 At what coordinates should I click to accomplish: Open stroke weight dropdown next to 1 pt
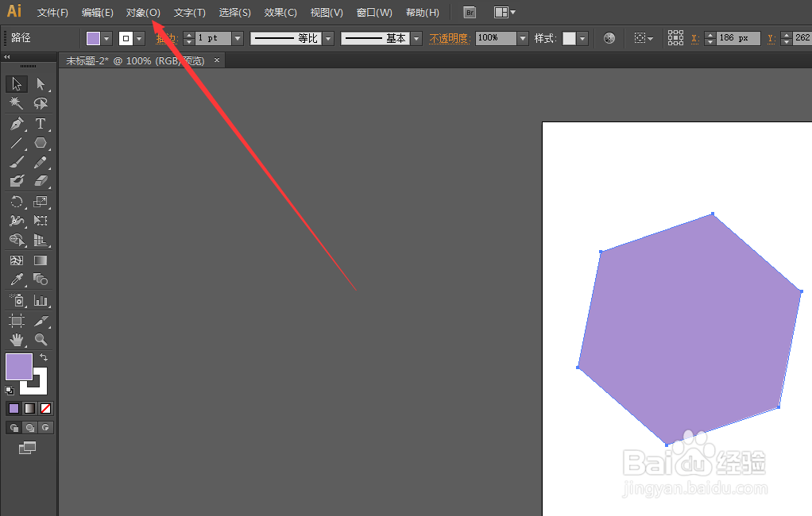(x=238, y=38)
